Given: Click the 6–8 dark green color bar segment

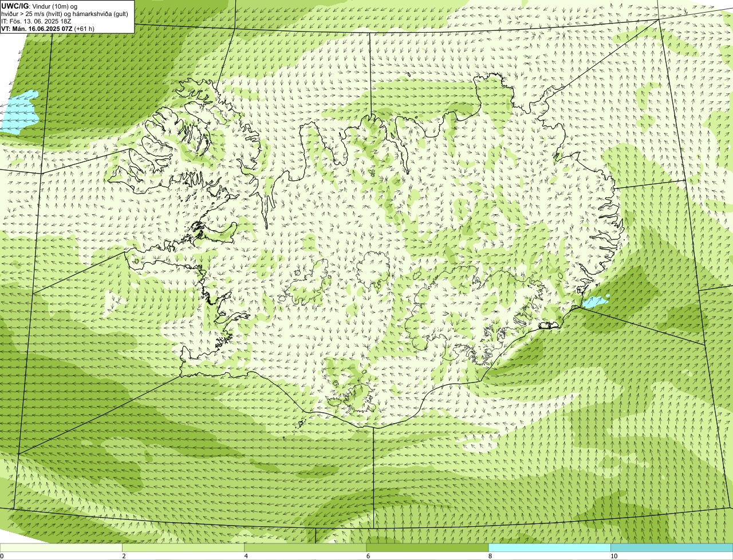Looking at the screenshot, I should 427,547.
